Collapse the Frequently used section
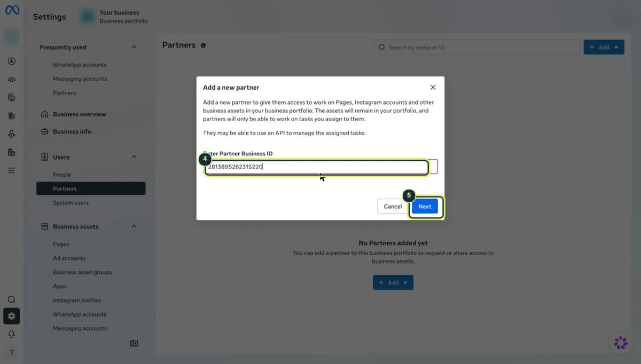 134,47
